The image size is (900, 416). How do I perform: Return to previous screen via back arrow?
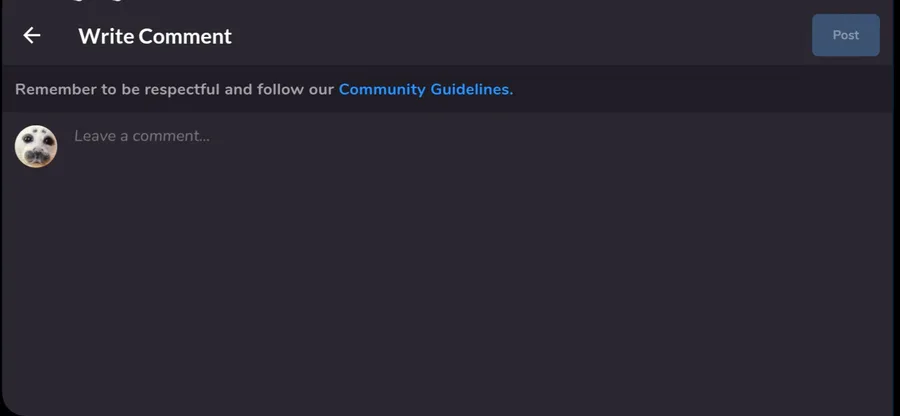(32, 36)
